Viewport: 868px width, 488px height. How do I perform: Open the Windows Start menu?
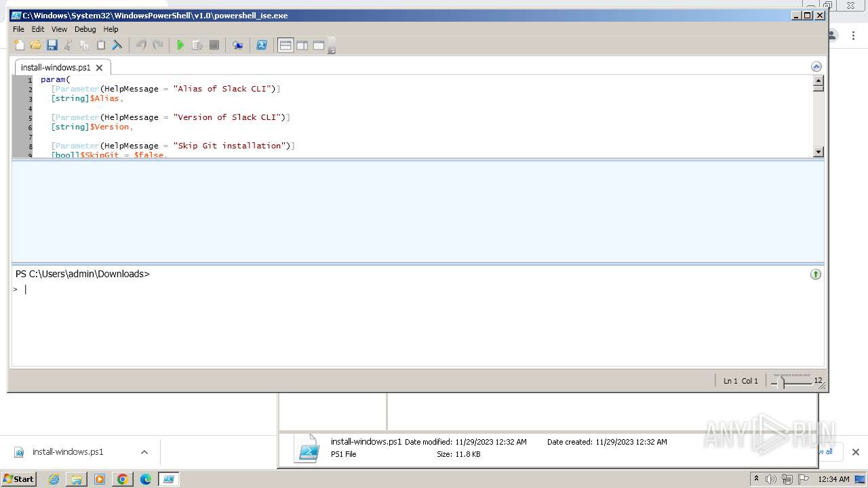pyautogui.click(x=18, y=479)
